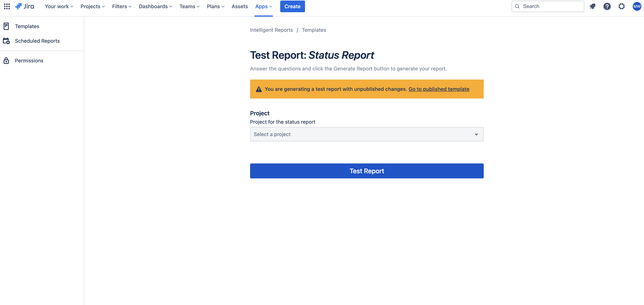644x305 pixels.
Task: Open the Go to published template link
Action: pyautogui.click(x=439, y=89)
